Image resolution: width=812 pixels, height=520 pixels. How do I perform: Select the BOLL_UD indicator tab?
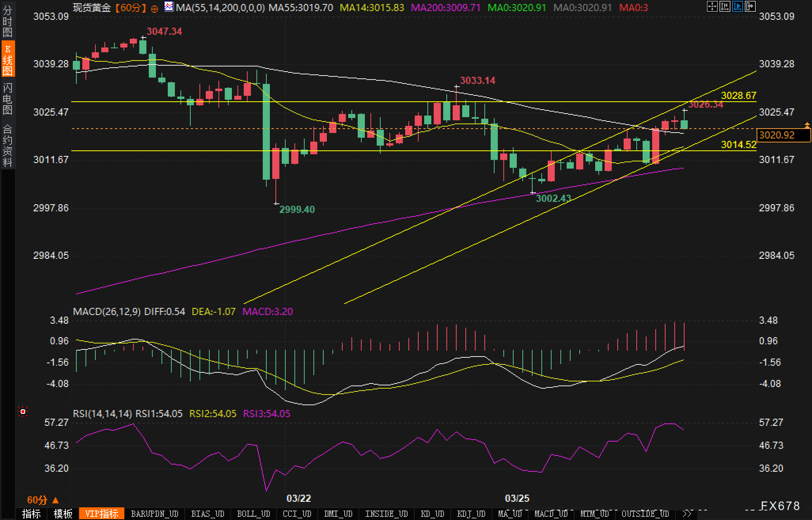coord(253,514)
